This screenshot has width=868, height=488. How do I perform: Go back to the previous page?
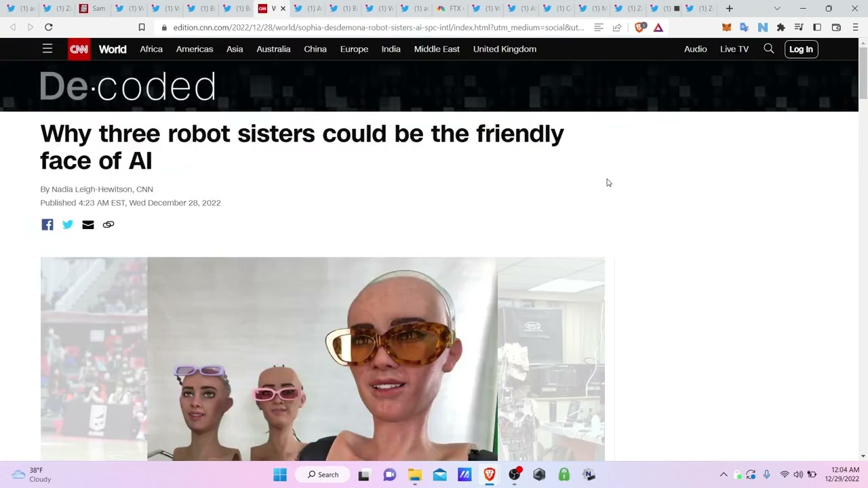point(13,27)
